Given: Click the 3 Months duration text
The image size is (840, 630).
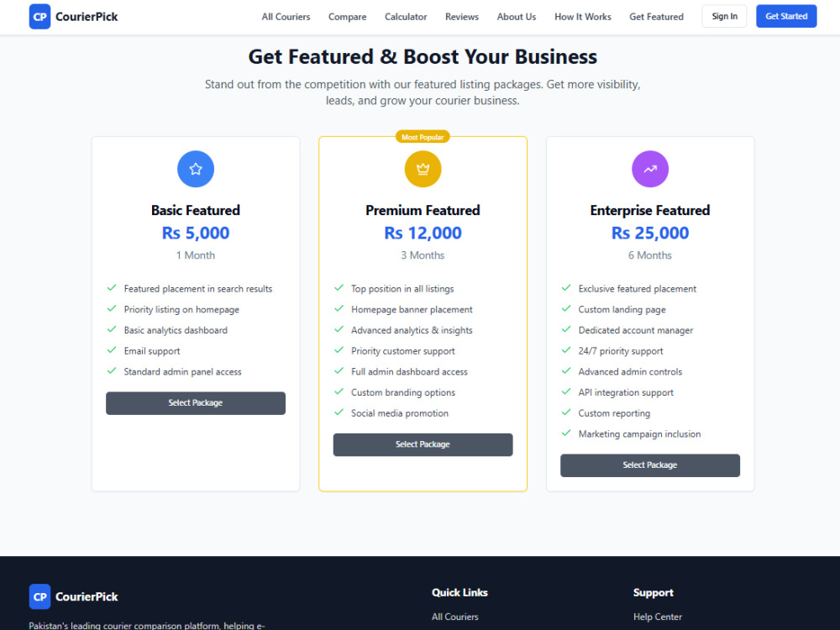Looking at the screenshot, I should click(x=423, y=255).
